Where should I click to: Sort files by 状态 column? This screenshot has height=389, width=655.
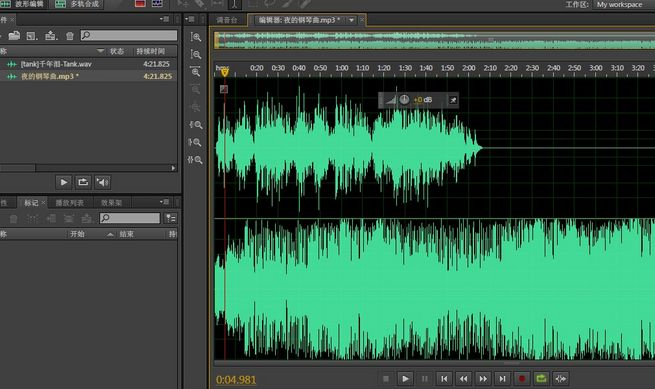(x=117, y=51)
